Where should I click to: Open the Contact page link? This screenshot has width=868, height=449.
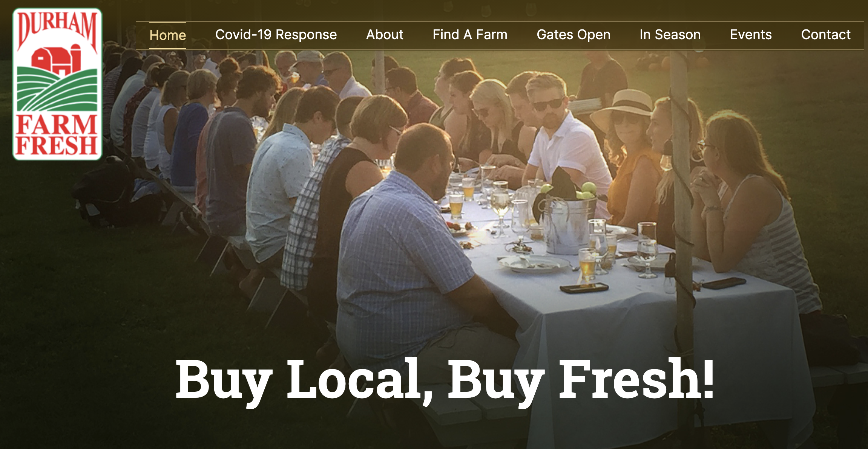coord(826,35)
